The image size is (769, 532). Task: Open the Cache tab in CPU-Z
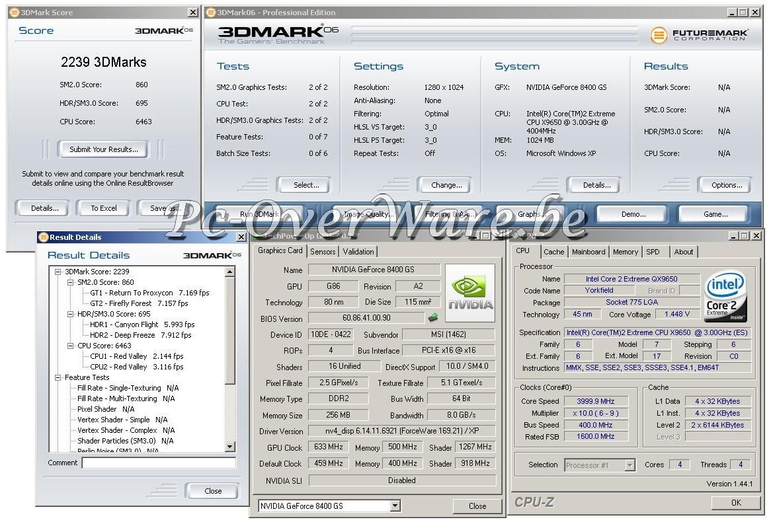pyautogui.click(x=553, y=252)
